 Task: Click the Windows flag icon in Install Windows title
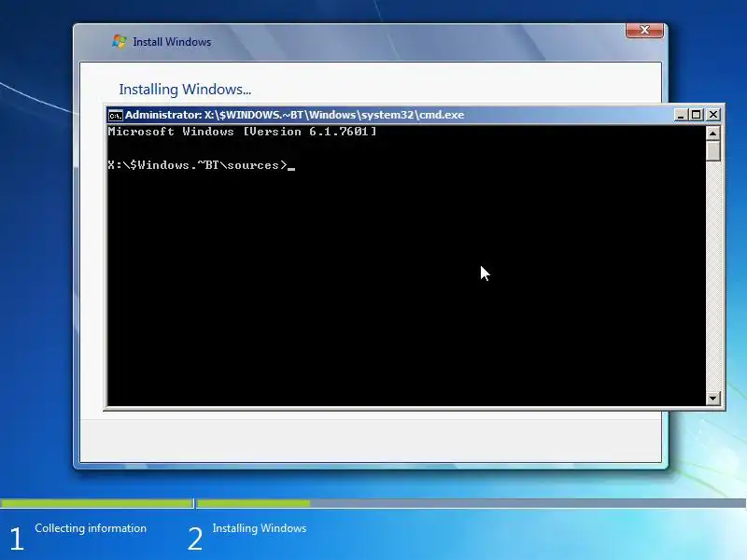pyautogui.click(x=120, y=41)
